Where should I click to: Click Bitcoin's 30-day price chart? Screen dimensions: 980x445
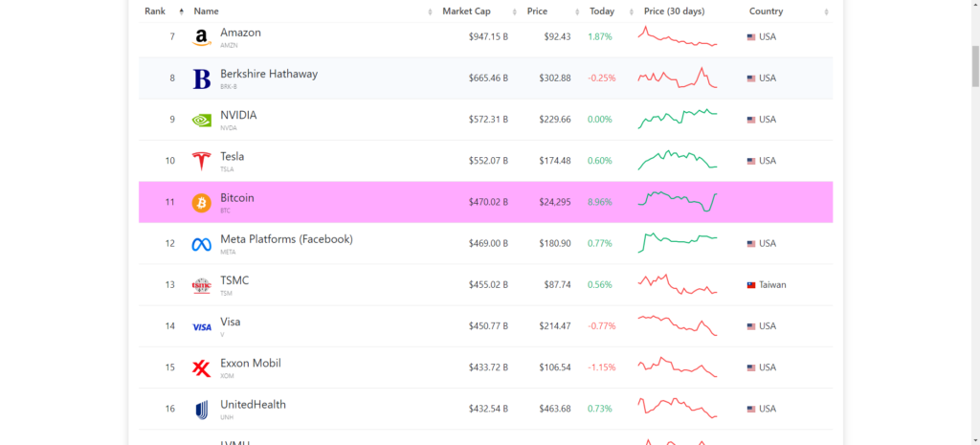(678, 201)
